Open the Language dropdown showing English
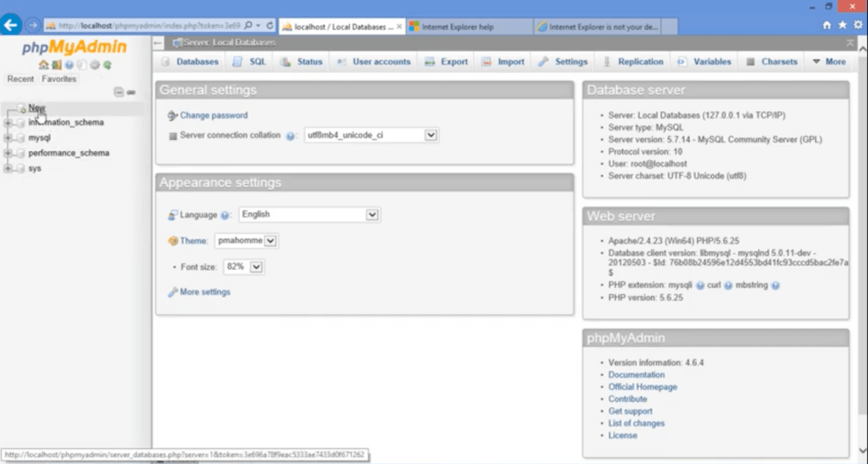Screen dimensions: 868x464 click(x=371, y=215)
